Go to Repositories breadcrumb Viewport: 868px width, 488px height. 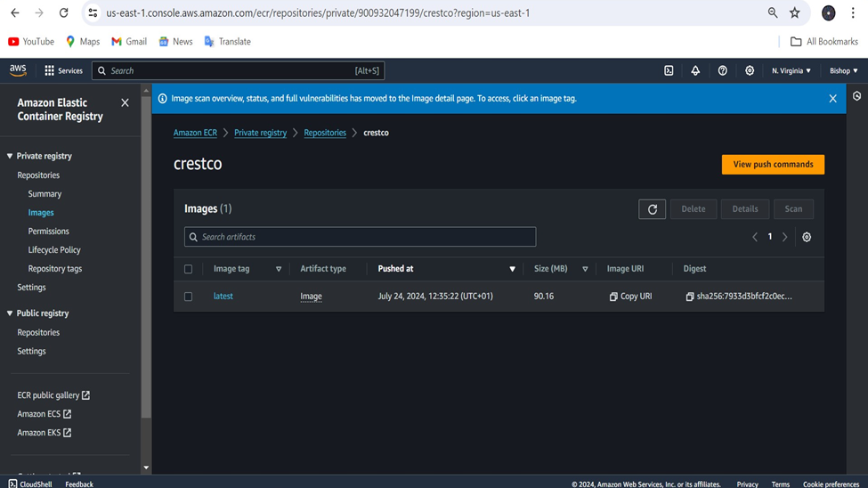point(325,133)
